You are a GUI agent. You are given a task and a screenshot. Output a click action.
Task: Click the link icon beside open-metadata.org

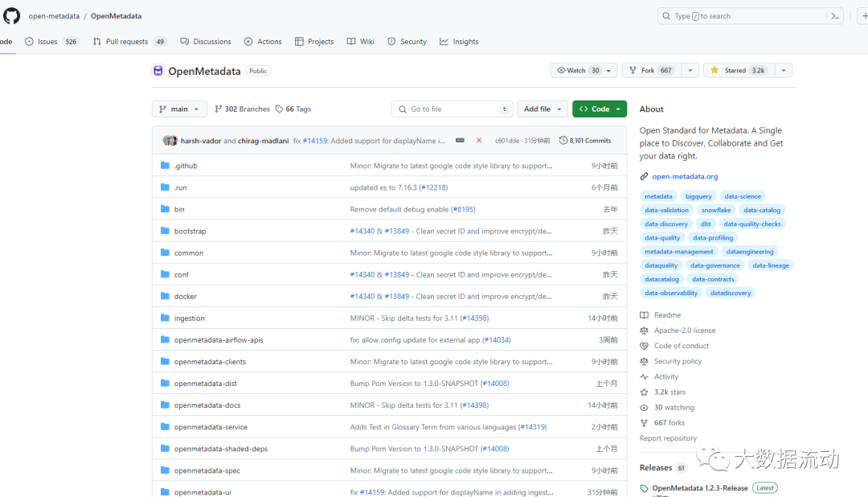point(644,176)
